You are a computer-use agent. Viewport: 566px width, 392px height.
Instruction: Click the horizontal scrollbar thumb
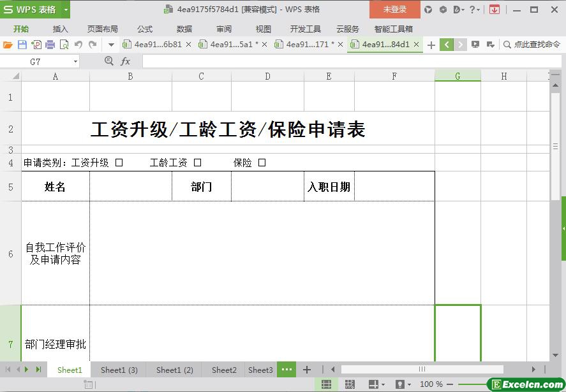click(x=422, y=369)
